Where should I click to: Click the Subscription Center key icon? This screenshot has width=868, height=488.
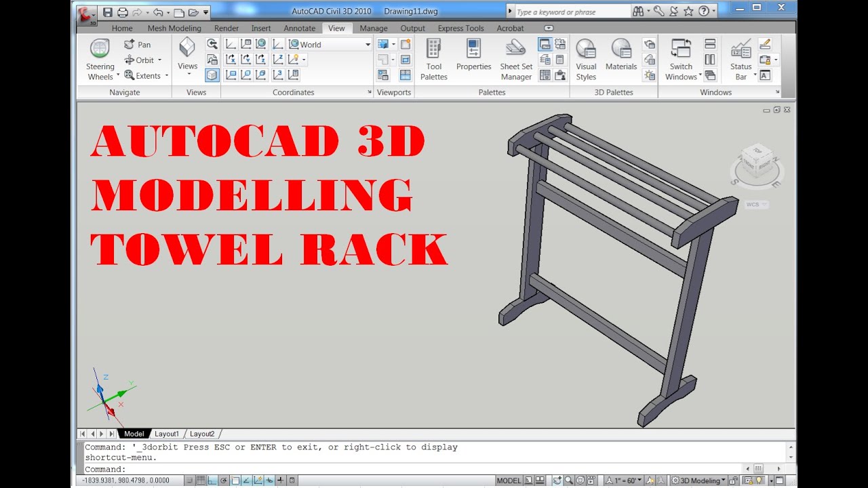pyautogui.click(x=658, y=12)
